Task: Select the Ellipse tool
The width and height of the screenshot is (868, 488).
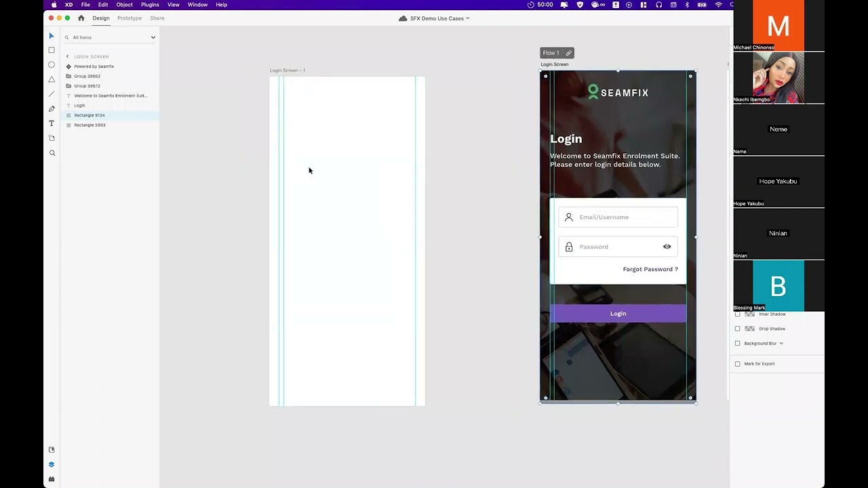Action: (x=52, y=65)
